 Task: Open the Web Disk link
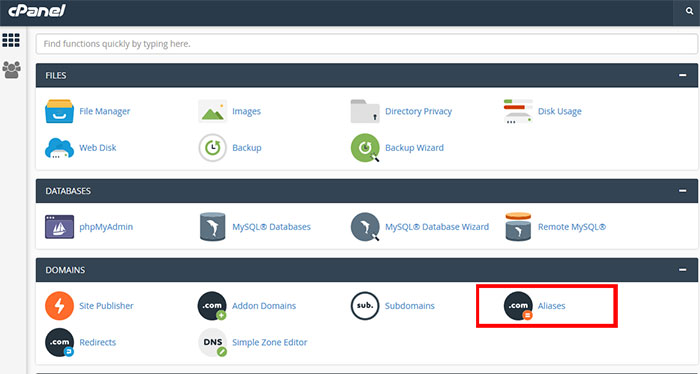click(97, 148)
